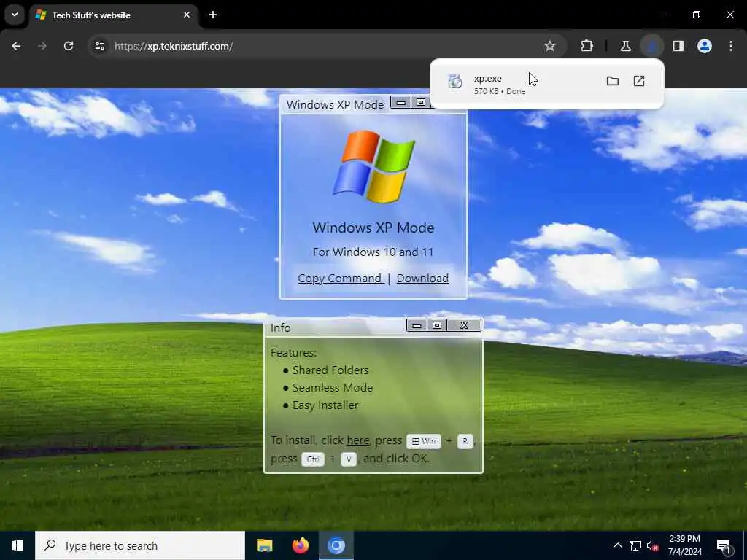Maximize the Info panel
The height and width of the screenshot is (560, 747).
coord(437,325)
